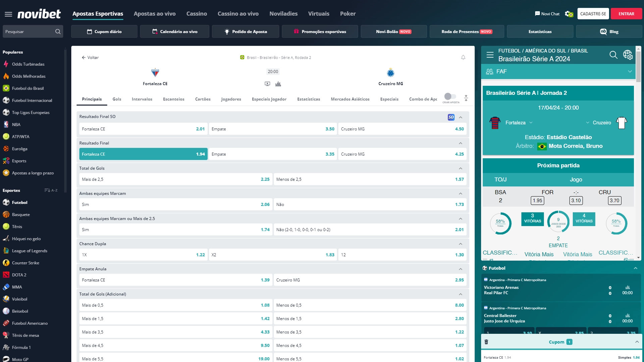Image resolution: width=644 pixels, height=362 pixels.
Task: Go to Cassino section
Action: [x=197, y=14]
